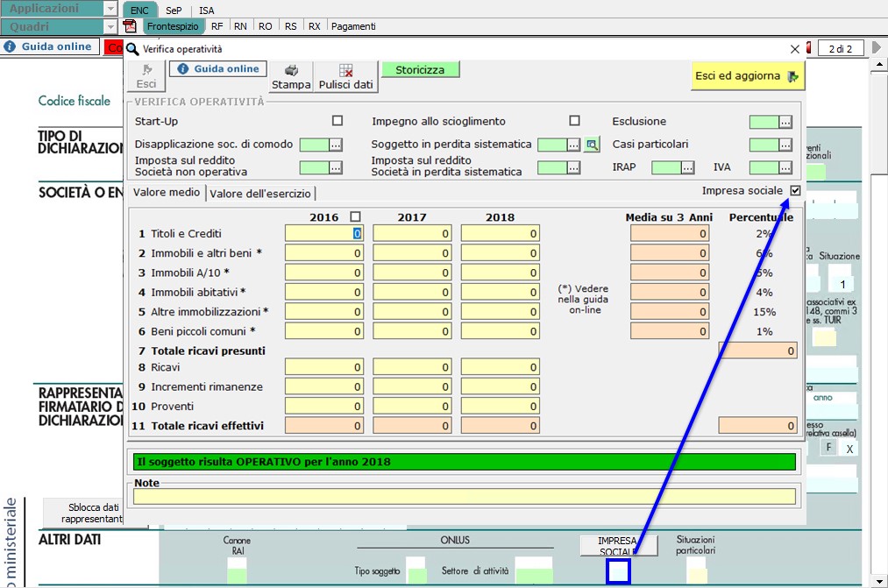Click Titoli e Crediti 2016 field
The image size is (888, 588).
[324, 233]
